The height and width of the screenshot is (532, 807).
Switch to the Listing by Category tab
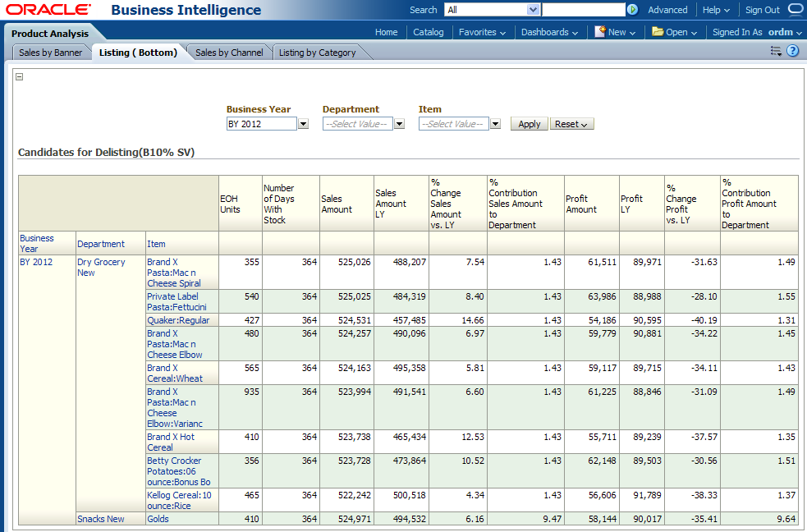coord(317,53)
